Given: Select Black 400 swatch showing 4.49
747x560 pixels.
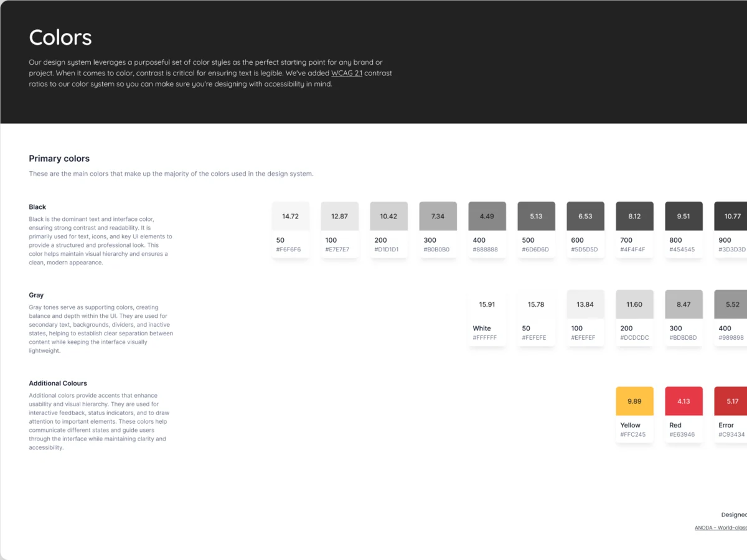Looking at the screenshot, I should pos(487,217).
